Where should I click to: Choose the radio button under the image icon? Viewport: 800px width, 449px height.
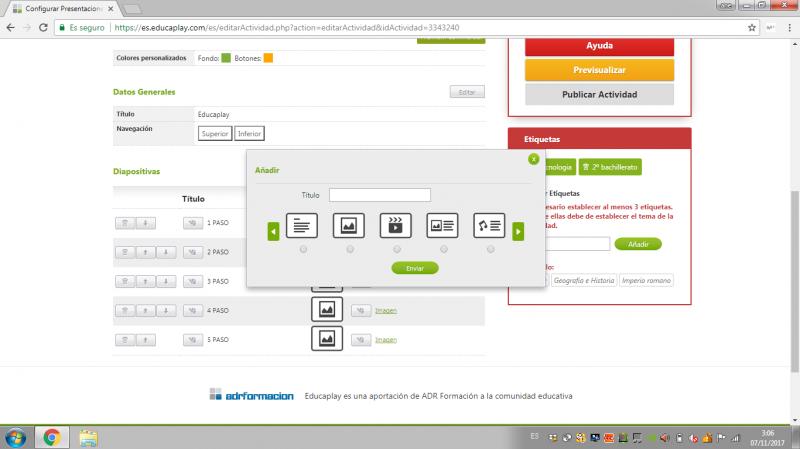[x=350, y=249]
